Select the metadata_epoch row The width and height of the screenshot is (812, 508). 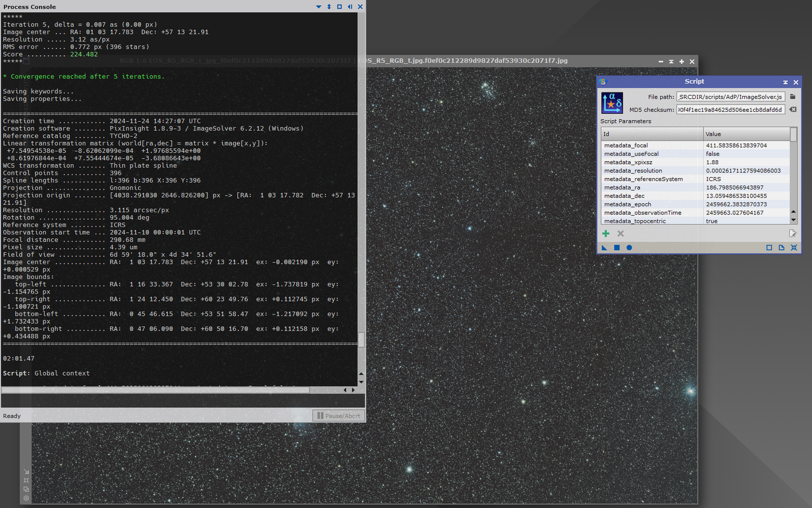pyautogui.click(x=696, y=204)
